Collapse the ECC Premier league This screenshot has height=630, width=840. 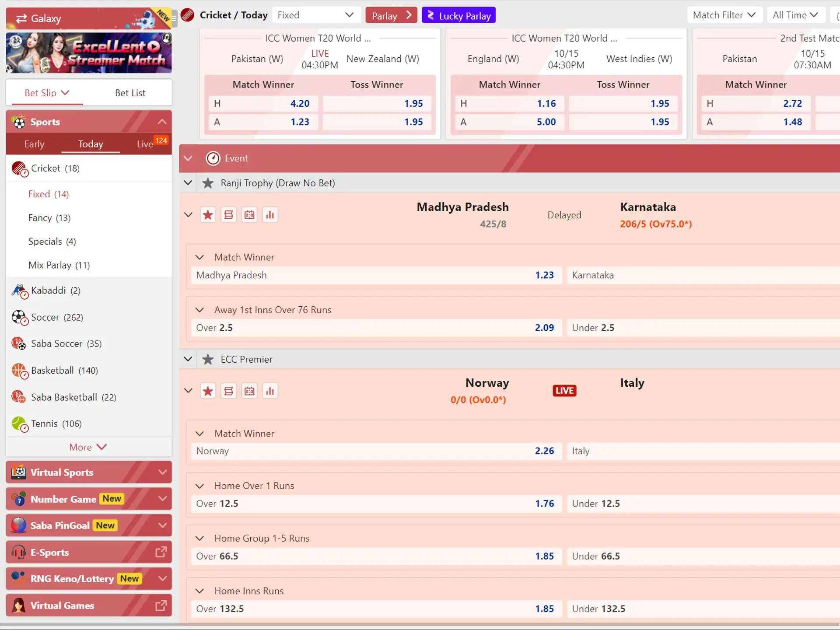[x=188, y=359]
